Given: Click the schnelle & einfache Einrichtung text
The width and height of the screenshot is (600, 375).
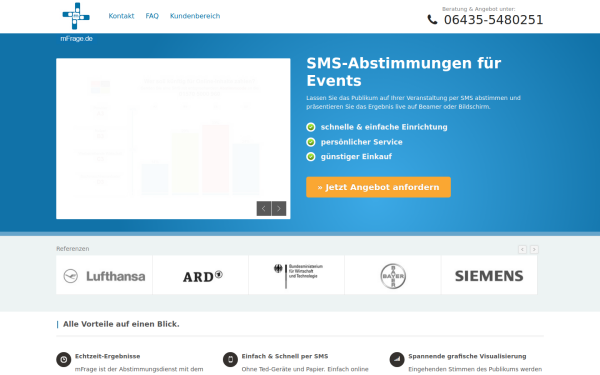Looking at the screenshot, I should click(384, 127).
